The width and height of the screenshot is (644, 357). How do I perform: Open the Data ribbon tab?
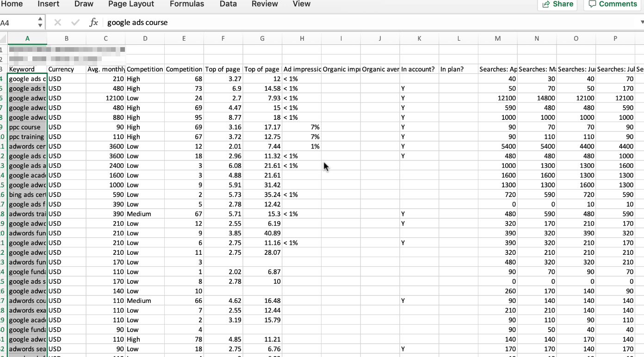[228, 4]
